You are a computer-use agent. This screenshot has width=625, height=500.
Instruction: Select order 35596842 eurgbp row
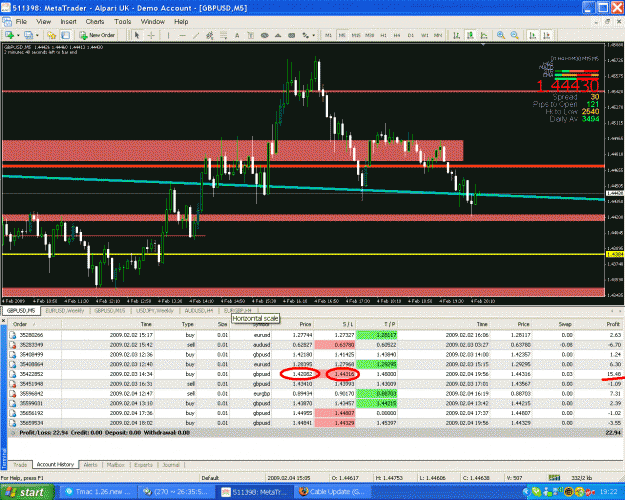(x=315, y=394)
